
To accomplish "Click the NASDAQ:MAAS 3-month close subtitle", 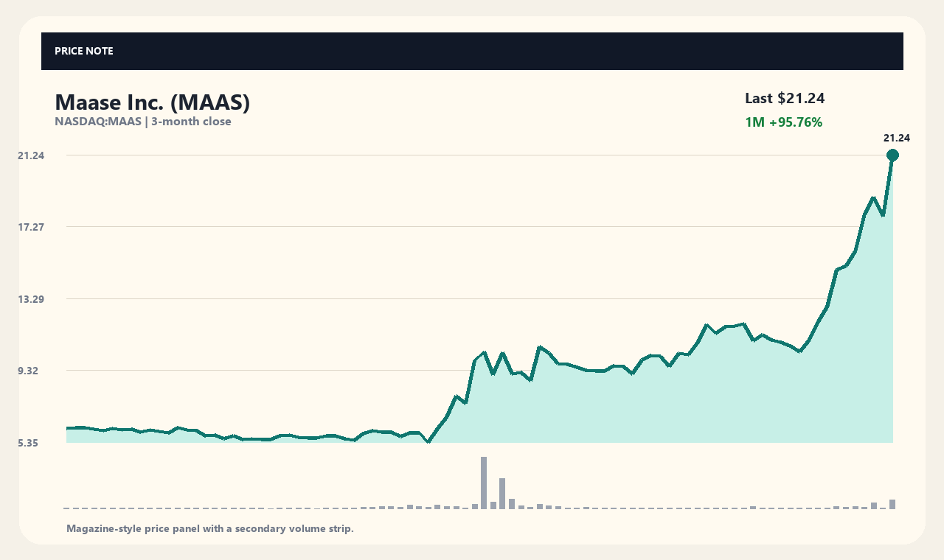I will [x=143, y=122].
